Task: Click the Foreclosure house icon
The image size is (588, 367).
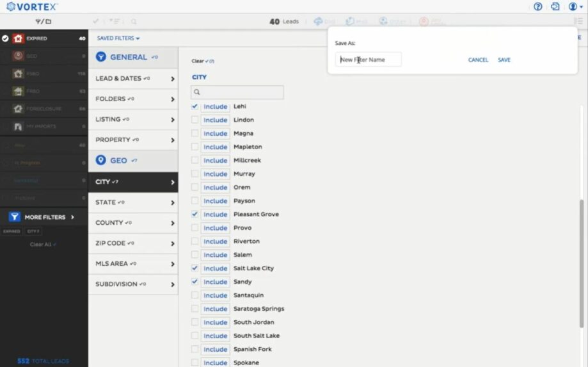Action: point(18,108)
